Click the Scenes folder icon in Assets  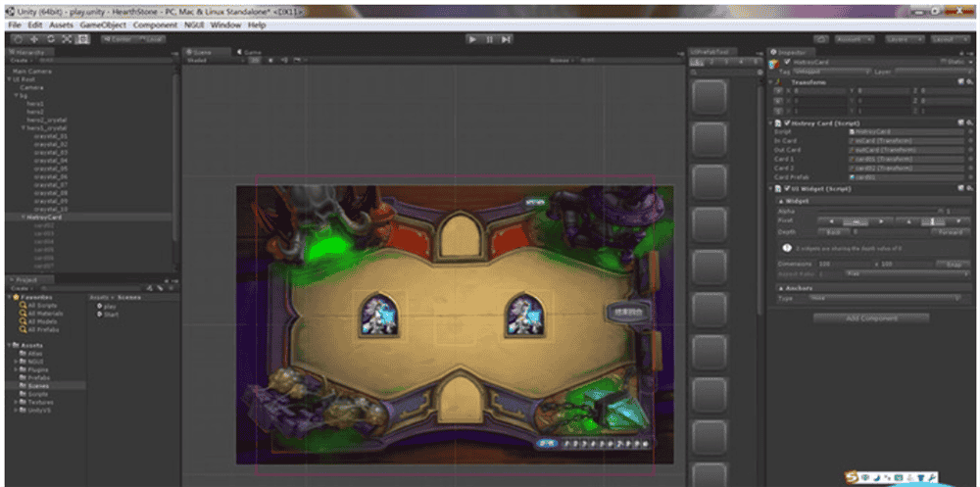(x=23, y=386)
